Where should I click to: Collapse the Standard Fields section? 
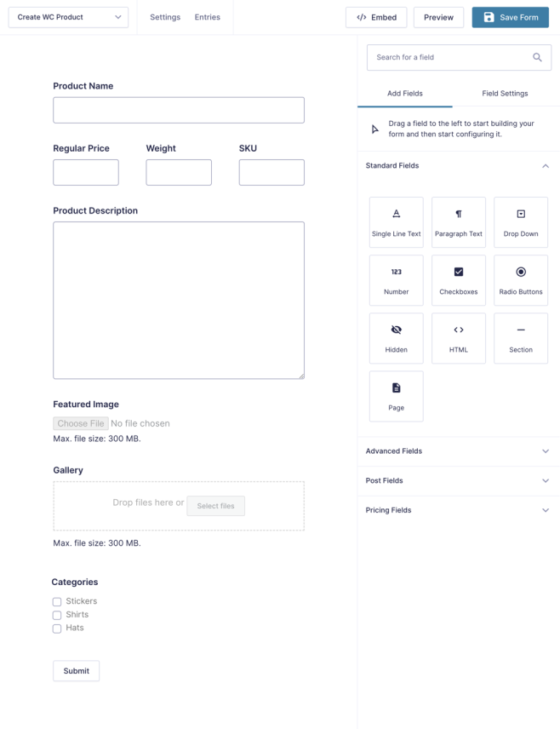click(458, 165)
